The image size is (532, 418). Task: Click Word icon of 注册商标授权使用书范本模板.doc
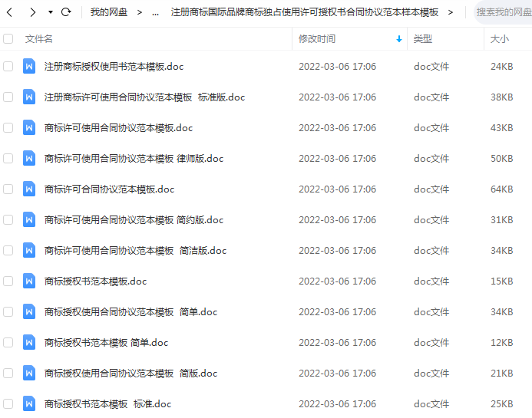[x=29, y=66]
